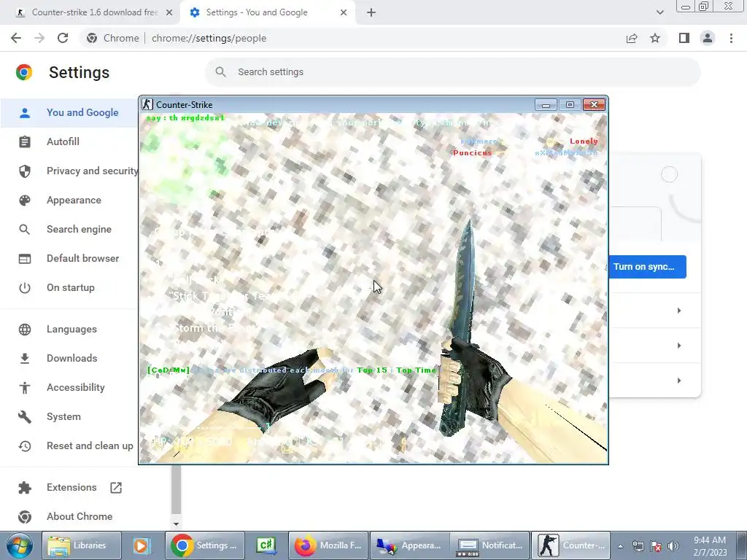The image size is (747, 560).
Task: Switch to the Notification window in taskbar
Action: pyautogui.click(x=491, y=545)
